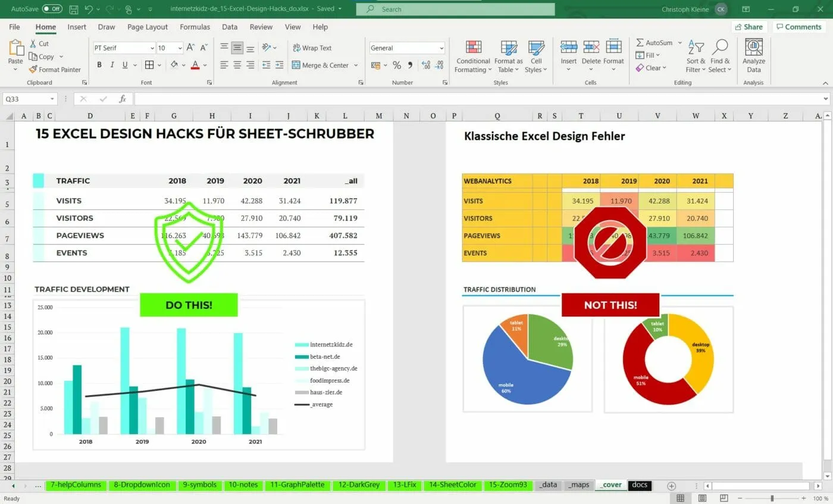The width and height of the screenshot is (833, 504).
Task: Increase decimal places with the Increase Decimal icon
Action: tap(428, 65)
